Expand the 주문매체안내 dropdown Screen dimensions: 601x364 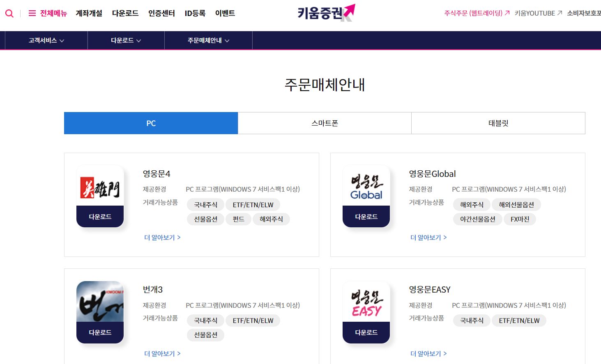pos(208,40)
